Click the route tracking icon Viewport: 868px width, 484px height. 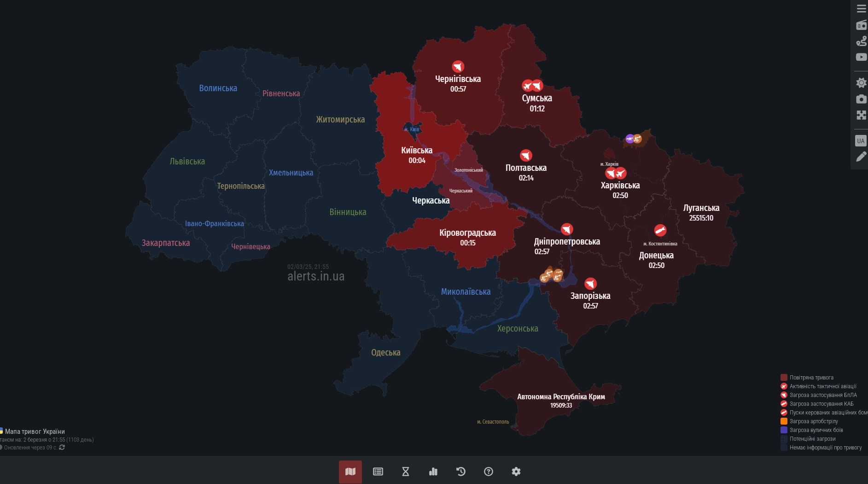click(861, 41)
